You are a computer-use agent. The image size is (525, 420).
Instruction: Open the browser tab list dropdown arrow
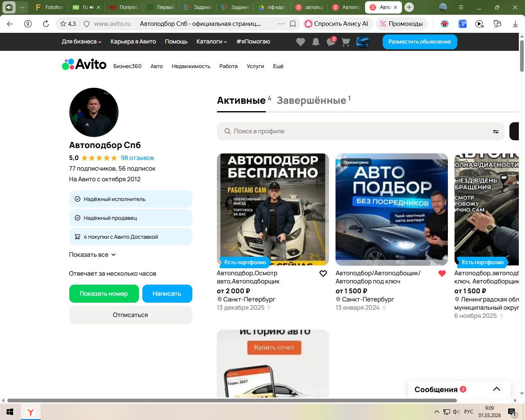pos(23,7)
